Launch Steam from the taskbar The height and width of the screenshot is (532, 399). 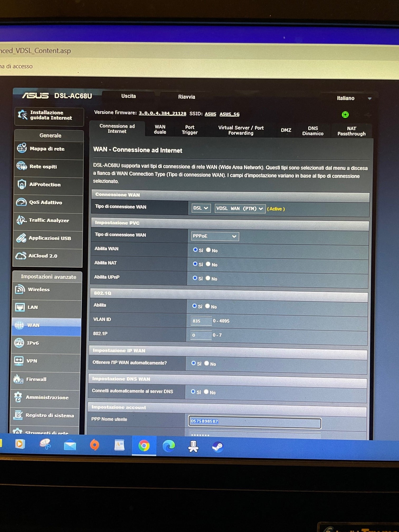pos(218,446)
